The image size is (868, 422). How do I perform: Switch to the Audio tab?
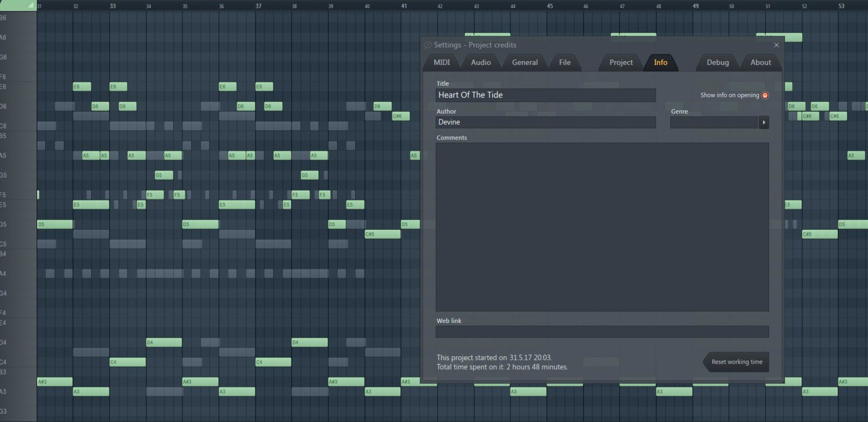click(x=480, y=62)
